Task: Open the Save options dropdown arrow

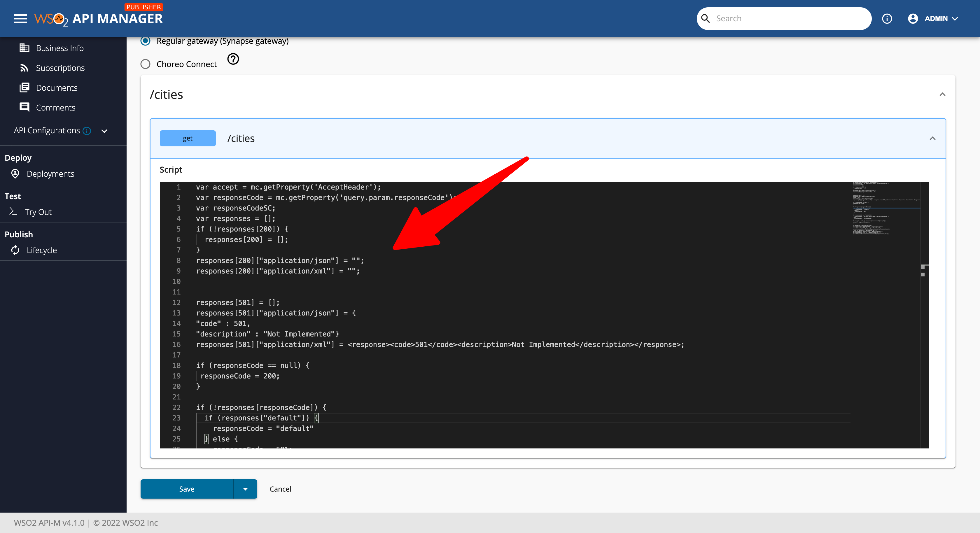Action: click(245, 489)
